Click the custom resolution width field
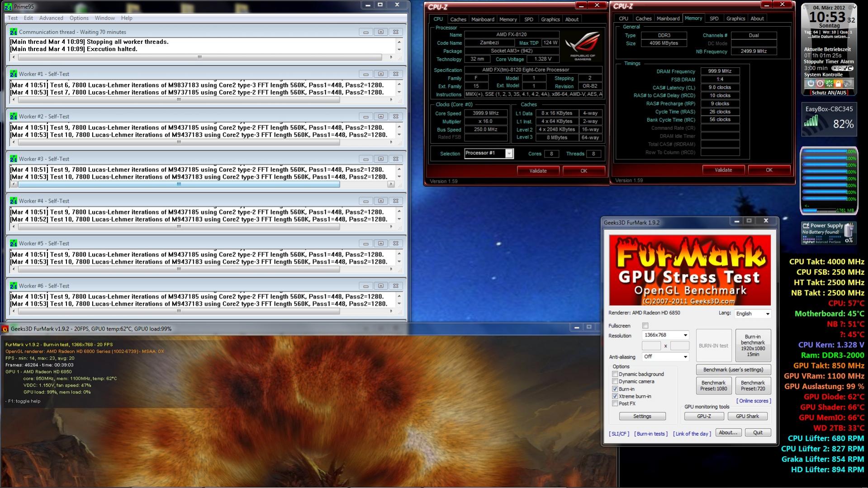Image resolution: width=868 pixels, height=488 pixels. (x=651, y=346)
